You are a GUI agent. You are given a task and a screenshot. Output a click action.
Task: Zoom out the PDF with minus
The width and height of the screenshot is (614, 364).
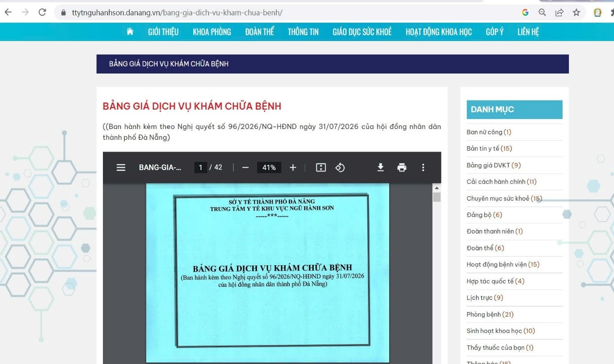coord(245,167)
